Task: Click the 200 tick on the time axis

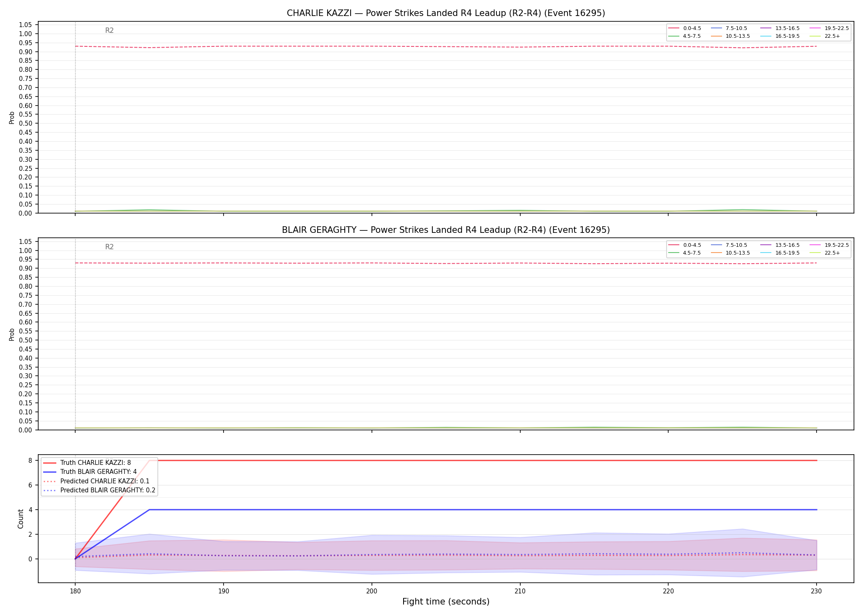Action: point(372,591)
